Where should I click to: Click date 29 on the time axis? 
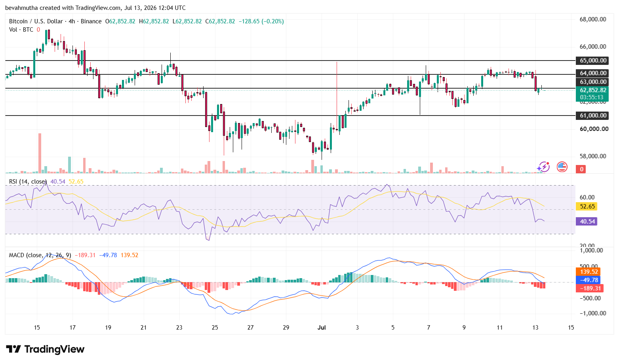tap(286, 328)
